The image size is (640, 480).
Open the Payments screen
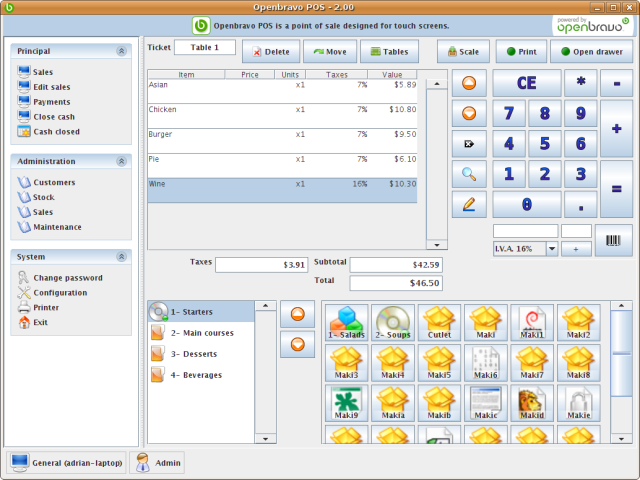44,102
